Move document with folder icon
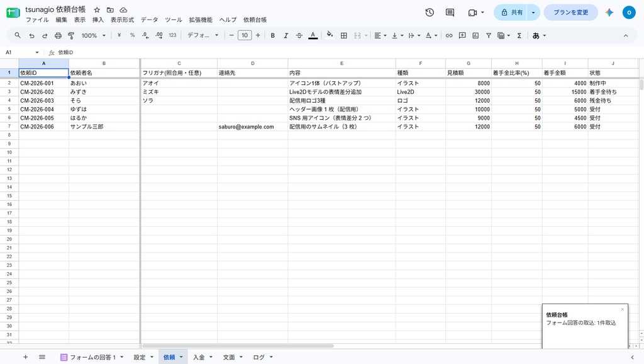This screenshot has width=644, height=364. pos(110,10)
